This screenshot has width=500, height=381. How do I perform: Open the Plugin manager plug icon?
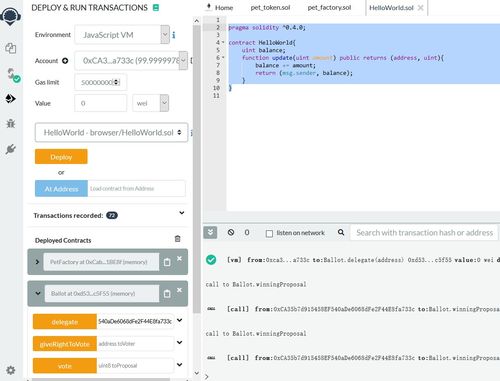(11, 149)
